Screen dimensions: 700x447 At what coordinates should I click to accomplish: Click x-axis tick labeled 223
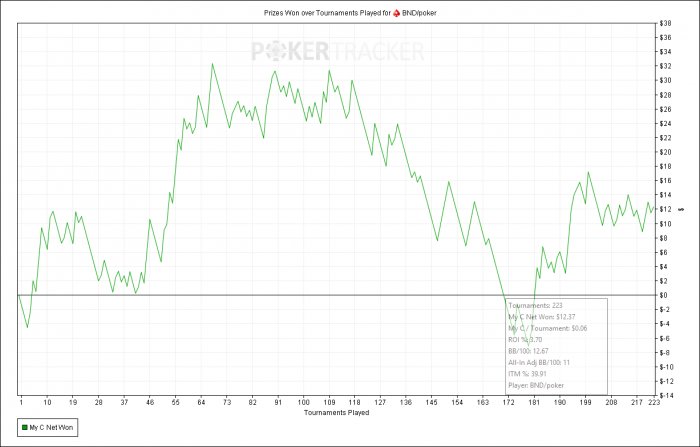(654, 402)
